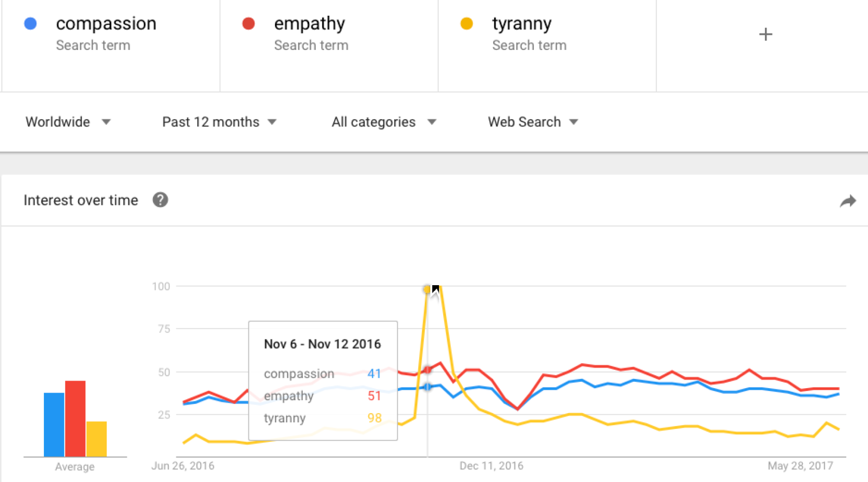Viewport: 868px width, 482px height.
Task: Open the Interest over time help icon
Action: point(160,200)
